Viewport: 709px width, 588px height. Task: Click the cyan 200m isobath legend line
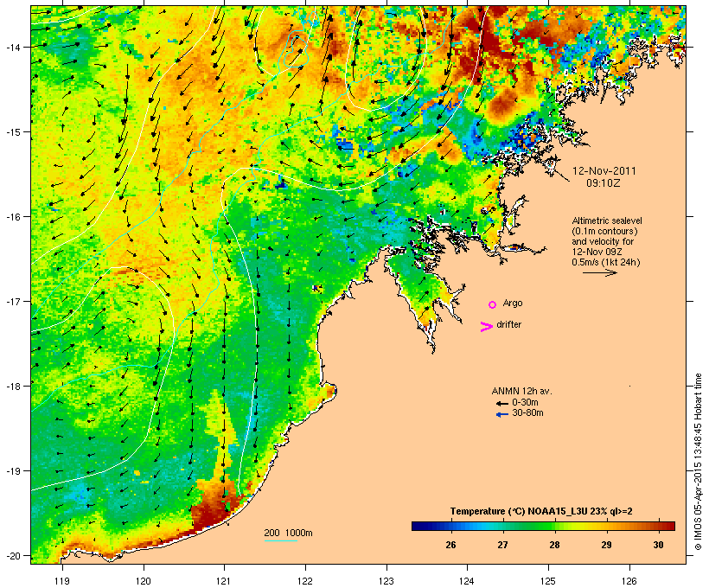tap(281, 541)
